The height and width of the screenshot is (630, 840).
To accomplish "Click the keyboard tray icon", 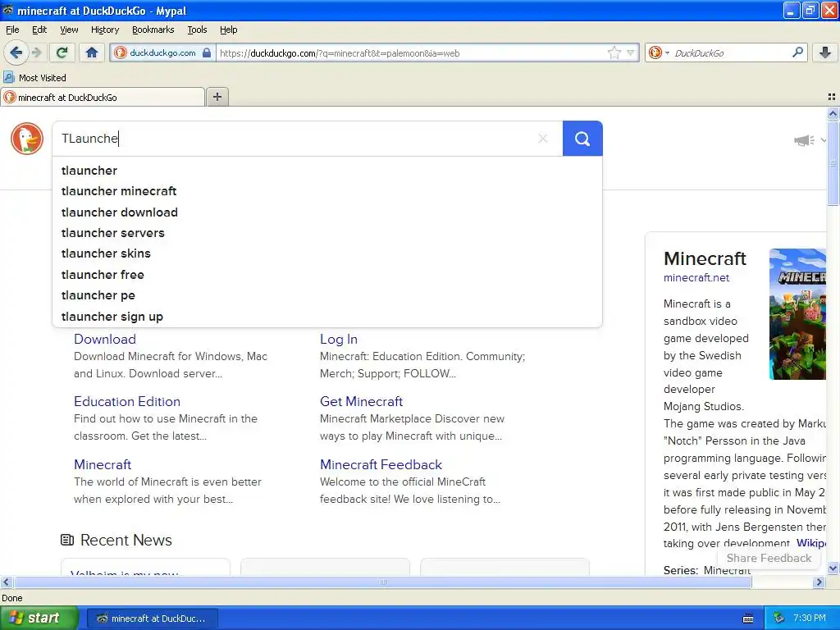I will pyautogui.click(x=748, y=619).
